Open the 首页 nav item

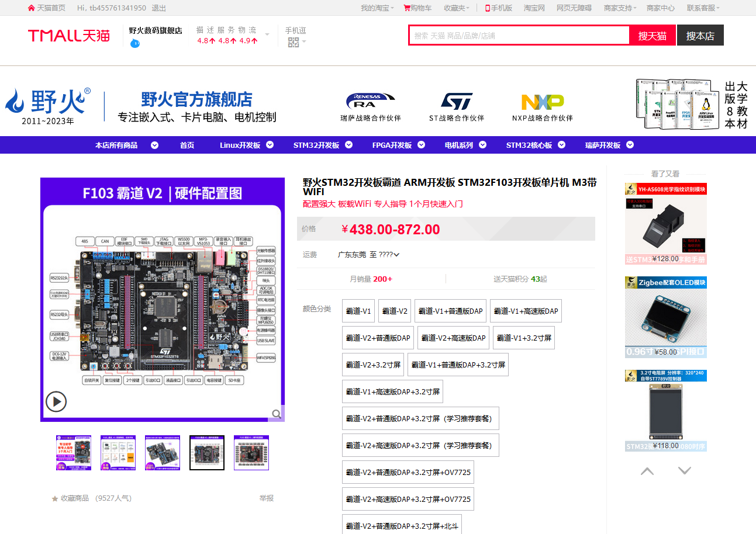pos(187,145)
